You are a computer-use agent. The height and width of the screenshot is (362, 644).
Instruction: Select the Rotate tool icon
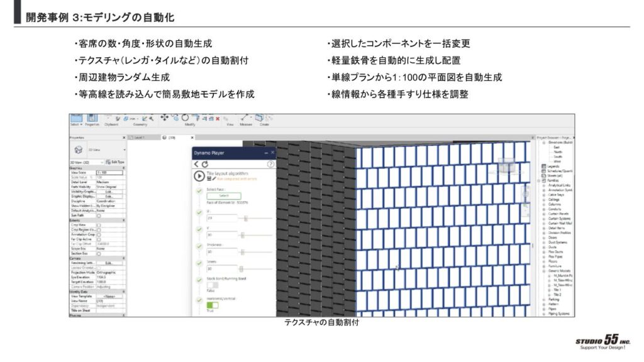[x=186, y=118]
